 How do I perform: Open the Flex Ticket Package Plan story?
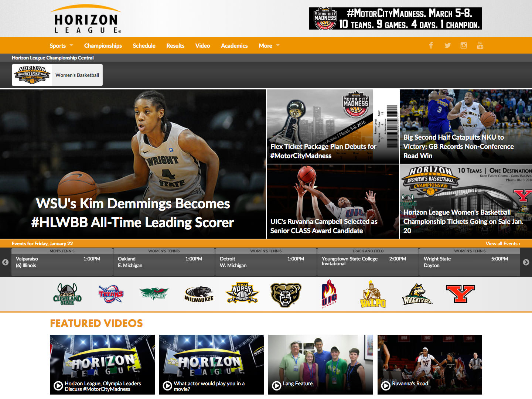tap(333, 126)
